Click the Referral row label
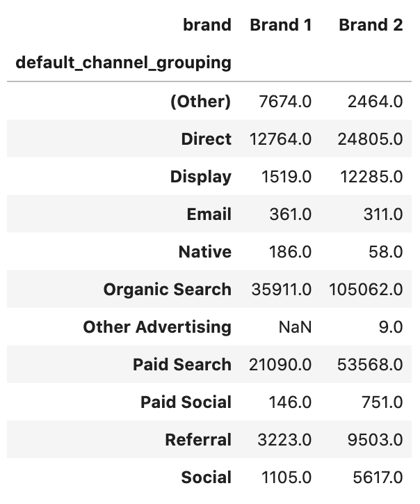420x504 pixels. (x=198, y=439)
